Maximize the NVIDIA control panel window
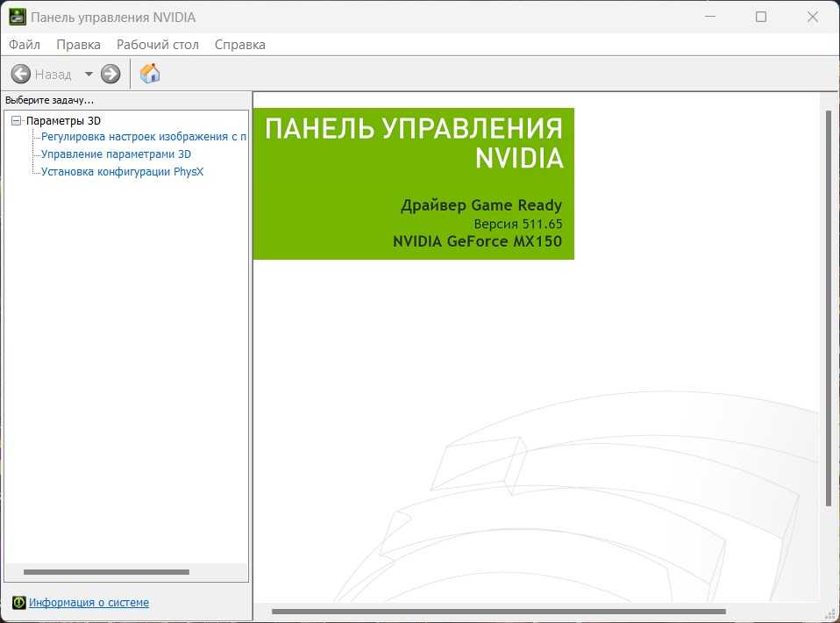840x623 pixels. coord(760,17)
